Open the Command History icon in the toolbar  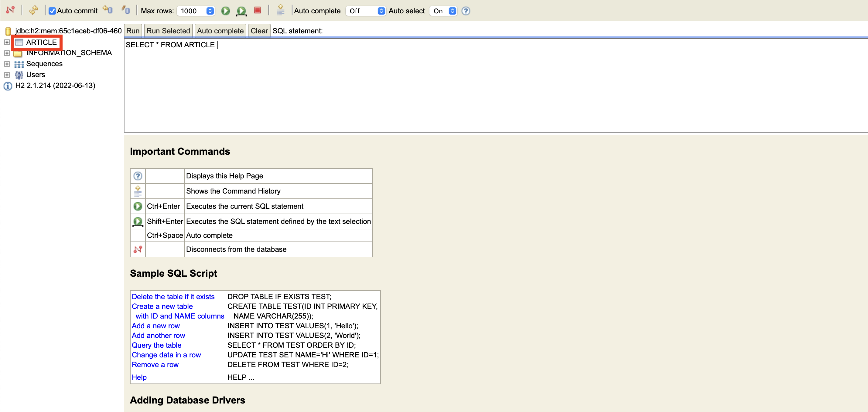point(280,10)
